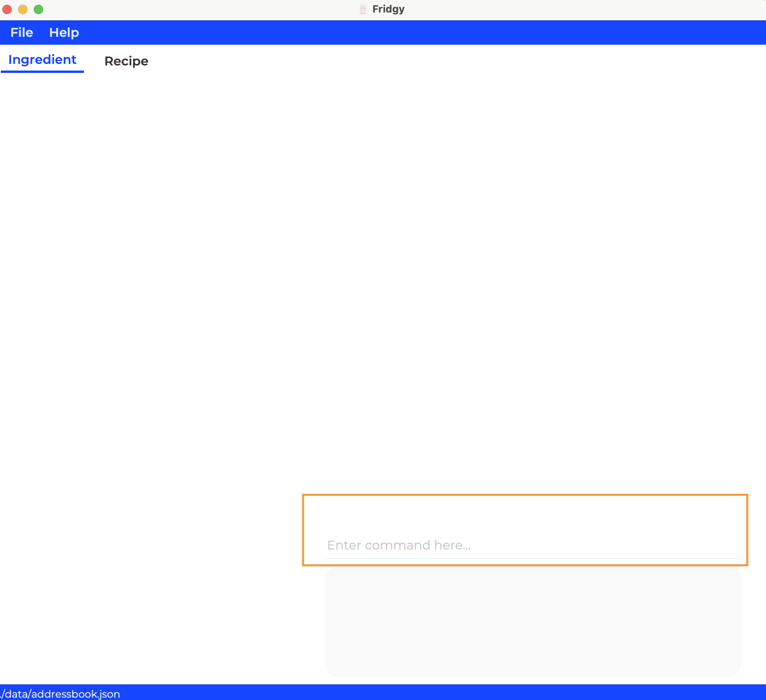This screenshot has height=700, width=766.
Task: Open the File menu
Action: (22, 33)
